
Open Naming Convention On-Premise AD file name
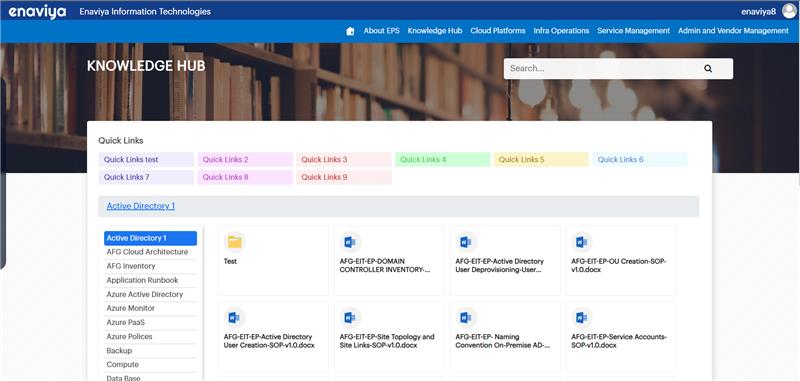[x=503, y=341]
